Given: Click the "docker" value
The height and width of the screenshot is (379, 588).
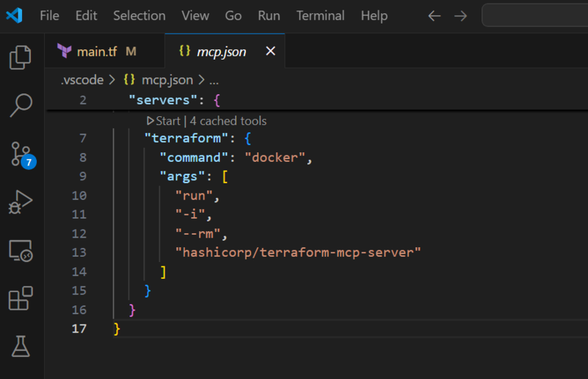Looking at the screenshot, I should [275, 157].
